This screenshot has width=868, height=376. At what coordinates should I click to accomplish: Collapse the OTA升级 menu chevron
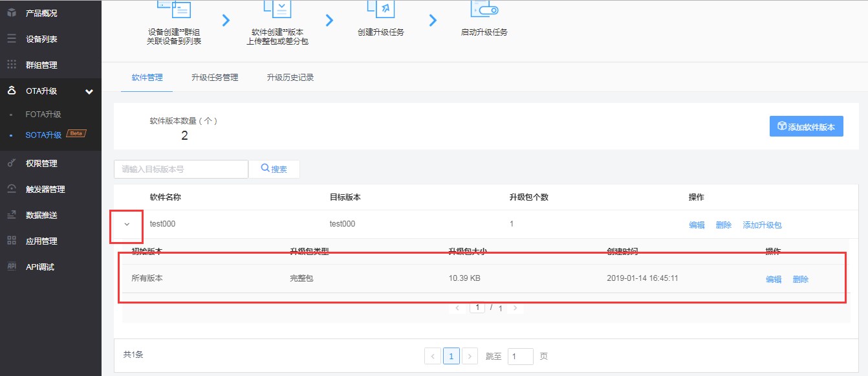point(89,92)
